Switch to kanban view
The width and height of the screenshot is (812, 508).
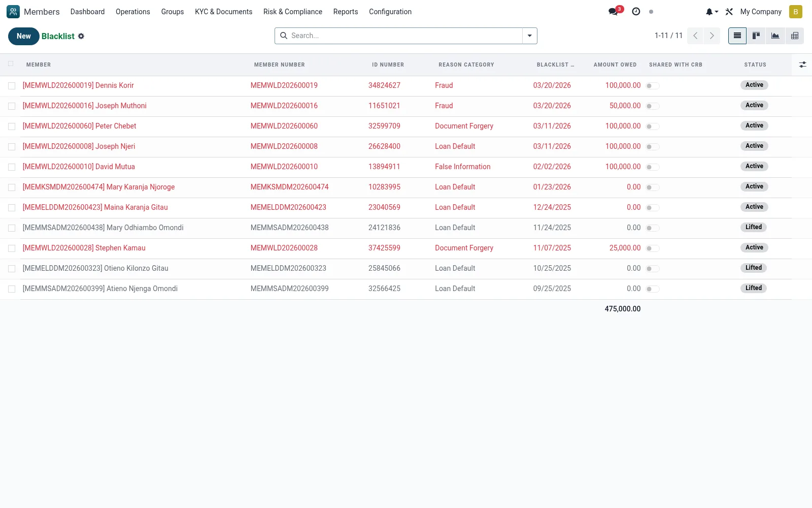click(x=756, y=36)
